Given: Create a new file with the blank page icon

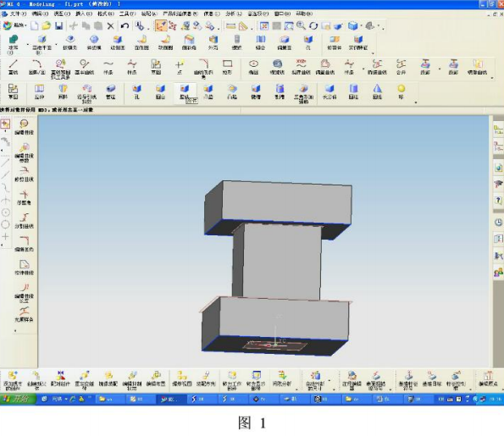Looking at the screenshot, I should click(x=35, y=26).
